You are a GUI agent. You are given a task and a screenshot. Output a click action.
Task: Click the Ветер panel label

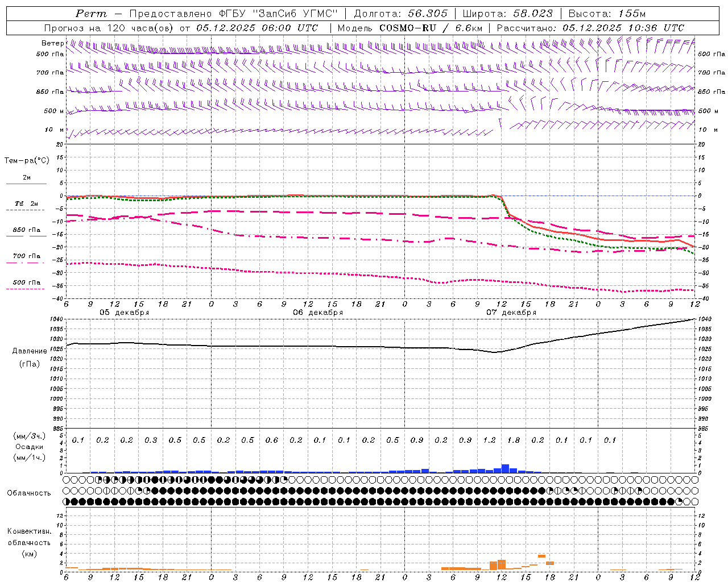[x=52, y=43]
